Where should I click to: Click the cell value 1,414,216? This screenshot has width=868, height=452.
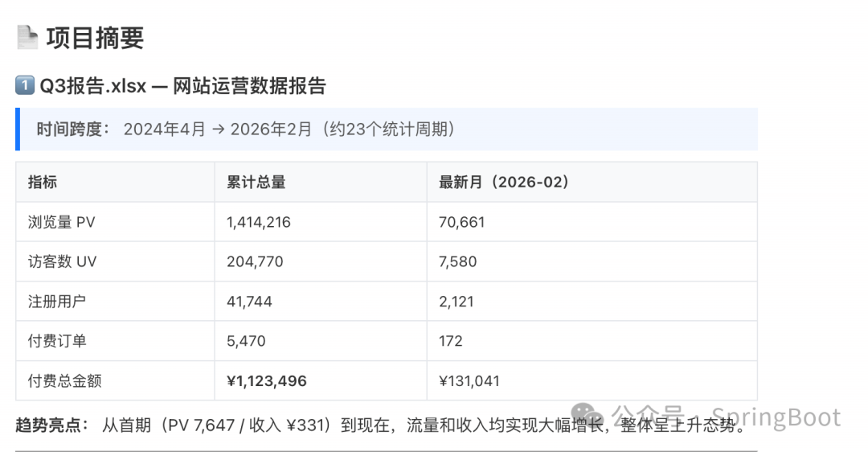tap(259, 222)
